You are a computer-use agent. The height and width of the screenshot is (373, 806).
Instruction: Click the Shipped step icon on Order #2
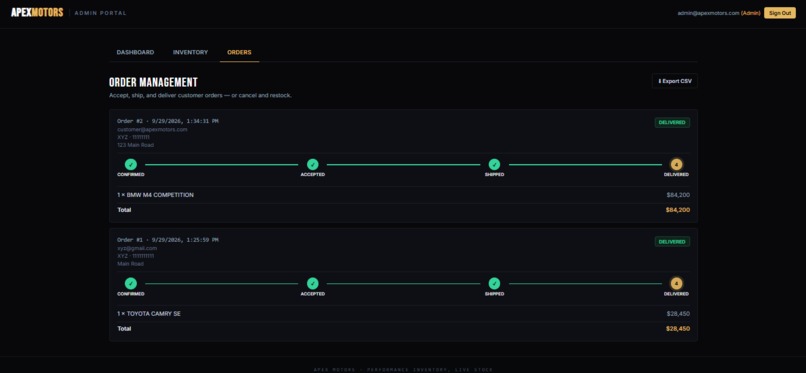click(494, 164)
